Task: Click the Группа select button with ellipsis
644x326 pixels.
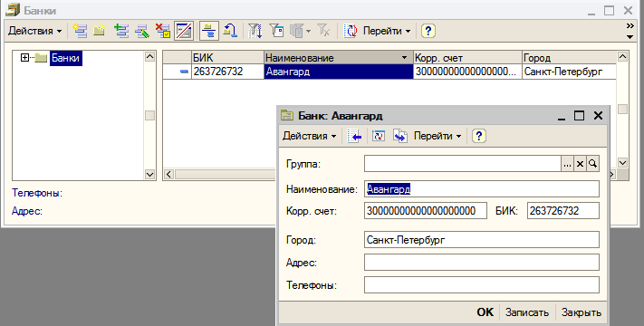Action: coord(567,164)
